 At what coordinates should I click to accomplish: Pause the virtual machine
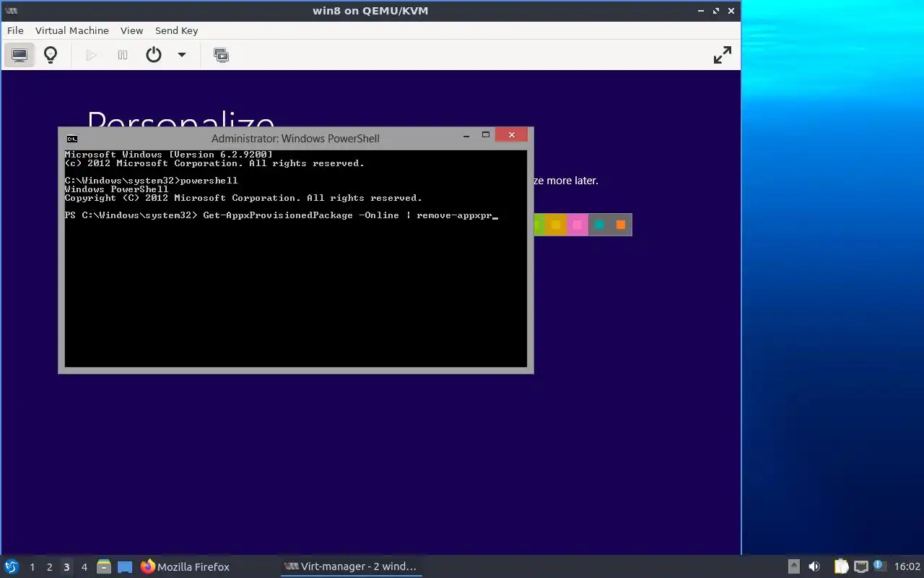pyautogui.click(x=123, y=55)
